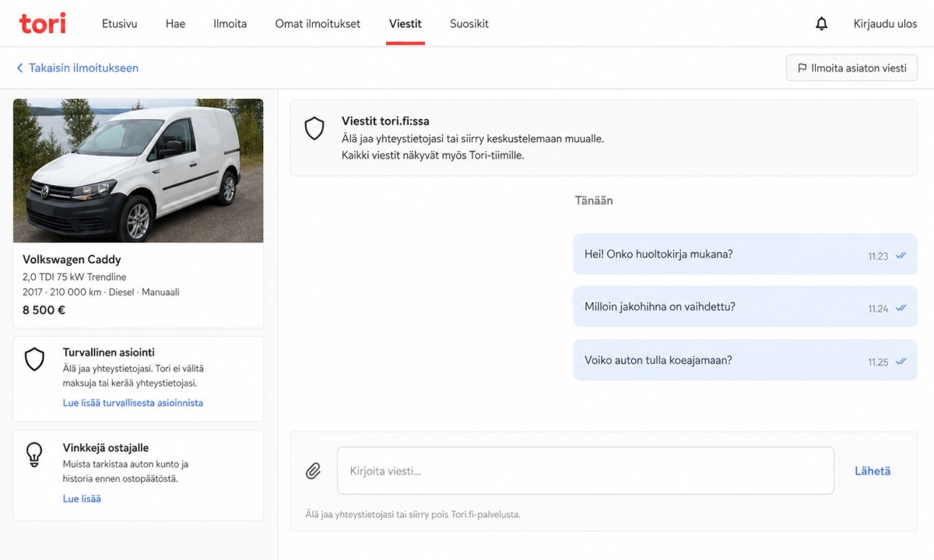934x560 pixels.
Task: Click the Volkswagen Caddy listing title
Action: point(72,260)
